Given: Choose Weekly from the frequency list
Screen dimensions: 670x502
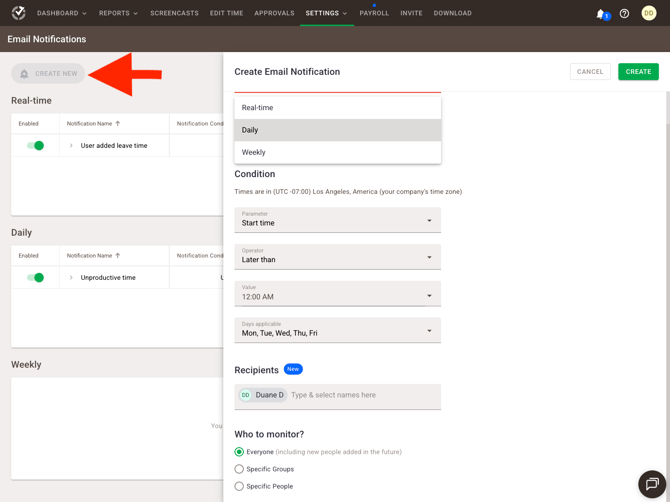Looking at the screenshot, I should coord(338,152).
